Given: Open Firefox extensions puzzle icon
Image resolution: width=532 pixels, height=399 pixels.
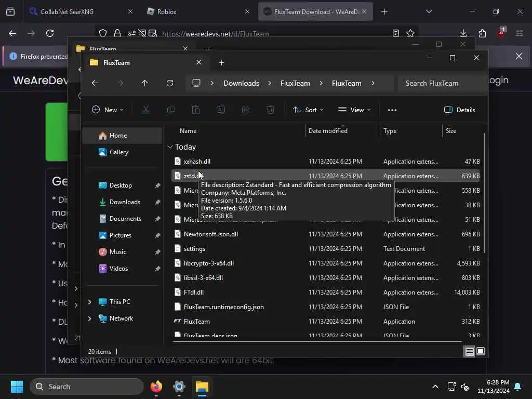Looking at the screenshot, I should [482, 33].
